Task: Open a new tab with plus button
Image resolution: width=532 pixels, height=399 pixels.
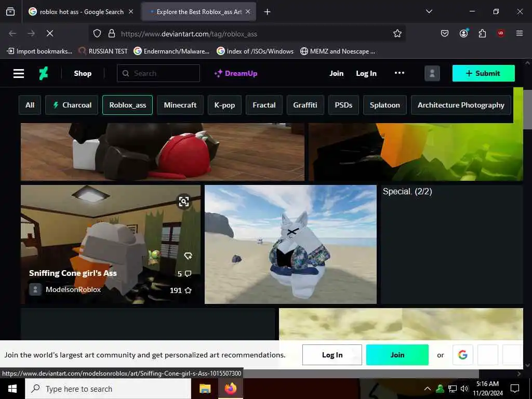Action: point(267,12)
